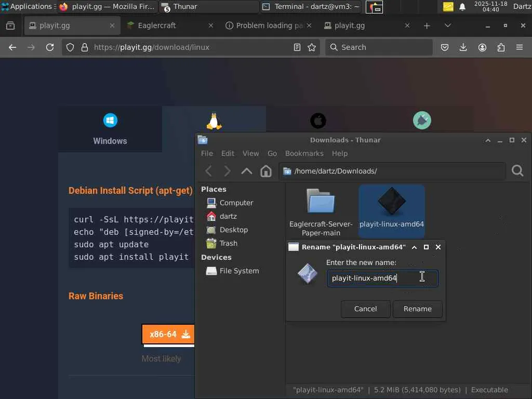Open Firefox extensions puzzle icon
The height and width of the screenshot is (399, 532).
click(501, 47)
